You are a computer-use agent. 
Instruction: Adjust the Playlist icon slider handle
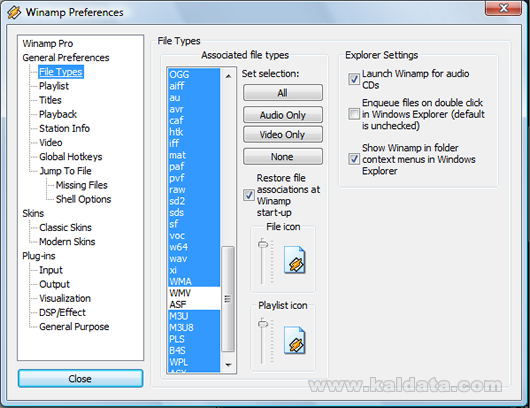click(263, 323)
